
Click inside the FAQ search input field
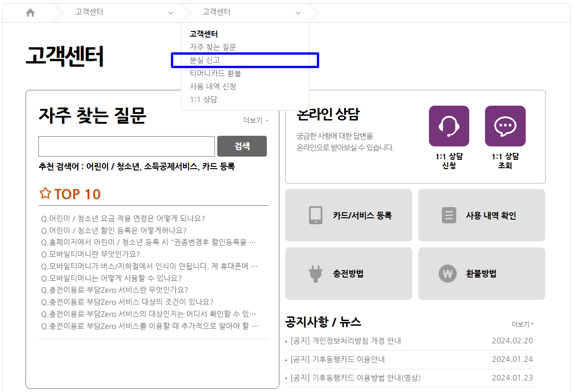[126, 146]
